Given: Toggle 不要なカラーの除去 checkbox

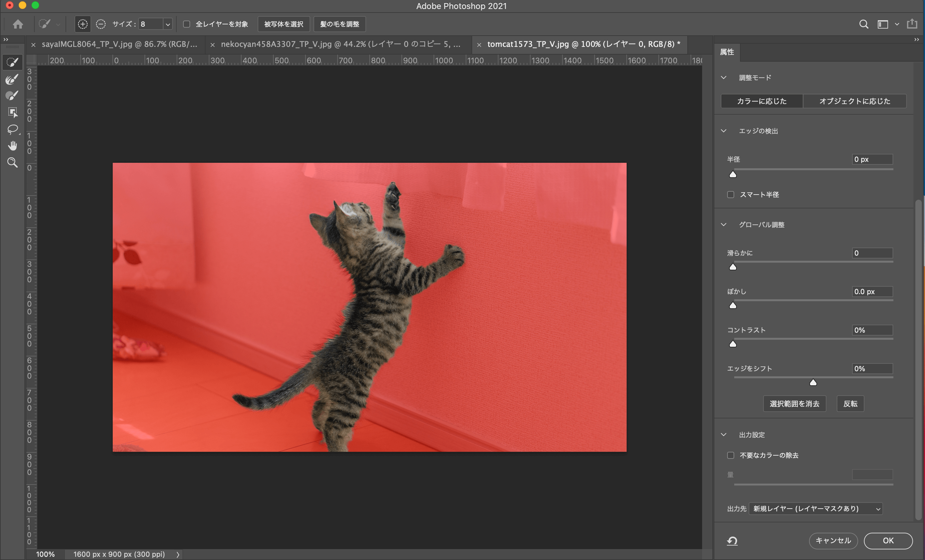Looking at the screenshot, I should (x=731, y=455).
